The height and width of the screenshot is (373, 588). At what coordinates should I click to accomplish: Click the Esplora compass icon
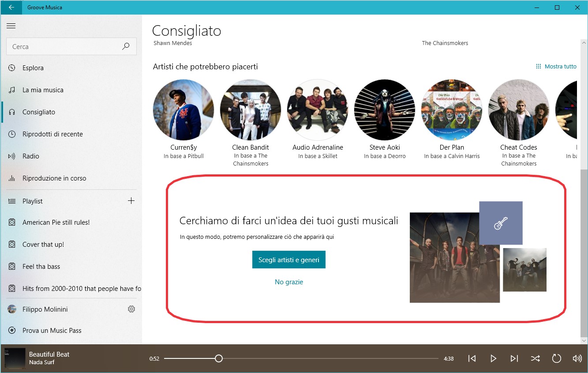(12, 68)
